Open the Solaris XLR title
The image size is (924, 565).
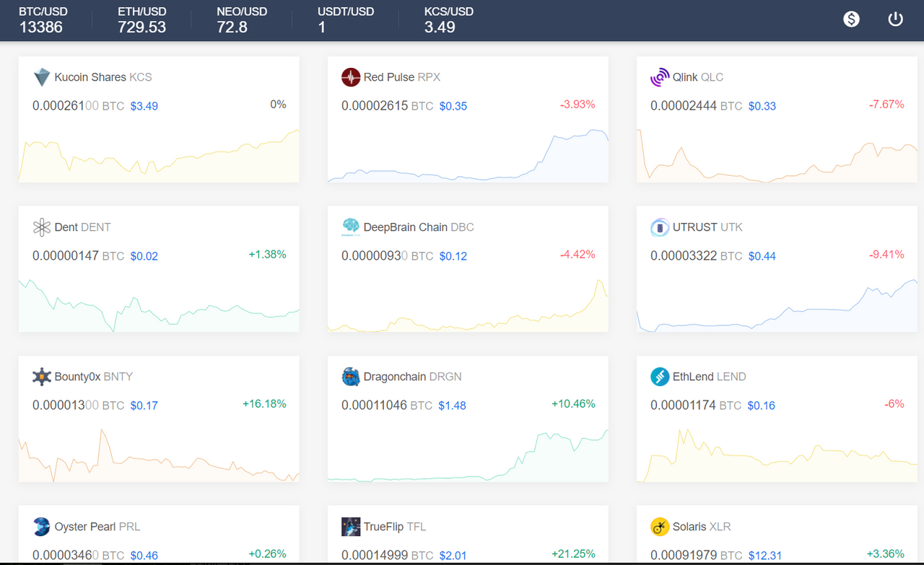coord(702,527)
